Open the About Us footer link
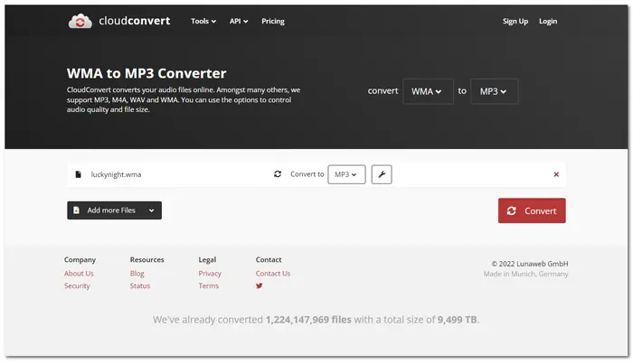The width and height of the screenshot is (633, 364). coord(79,274)
